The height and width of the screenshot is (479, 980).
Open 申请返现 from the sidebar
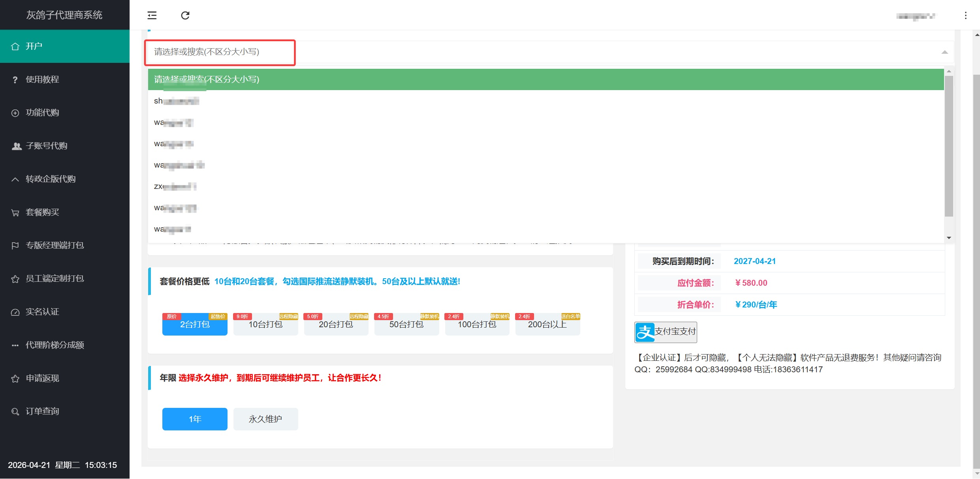tap(42, 378)
